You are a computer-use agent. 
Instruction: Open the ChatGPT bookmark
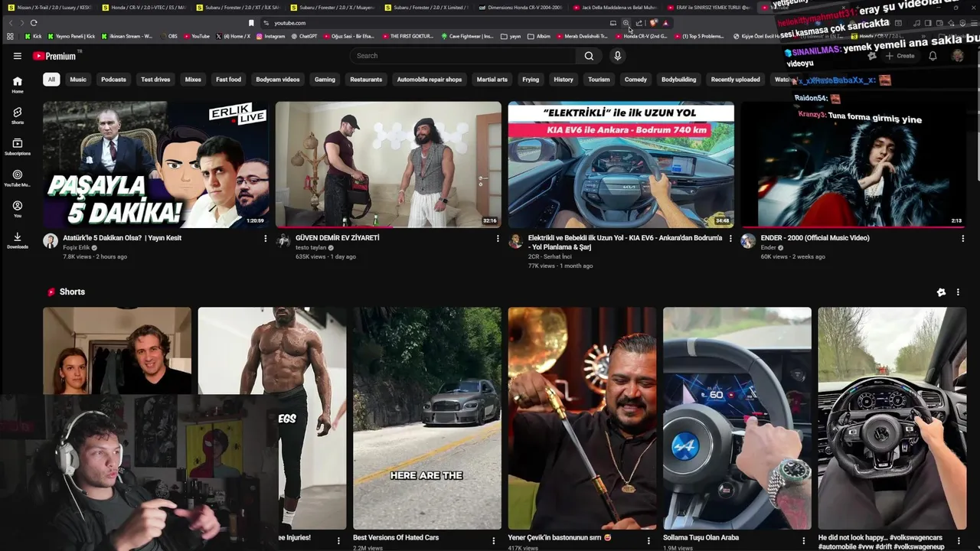tap(304, 36)
